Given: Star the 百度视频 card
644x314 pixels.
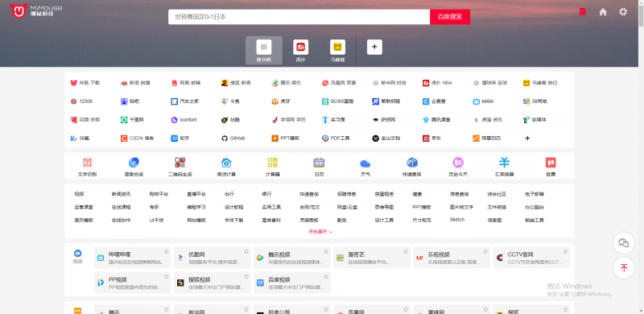Looking at the screenshot, I should click(x=326, y=277).
